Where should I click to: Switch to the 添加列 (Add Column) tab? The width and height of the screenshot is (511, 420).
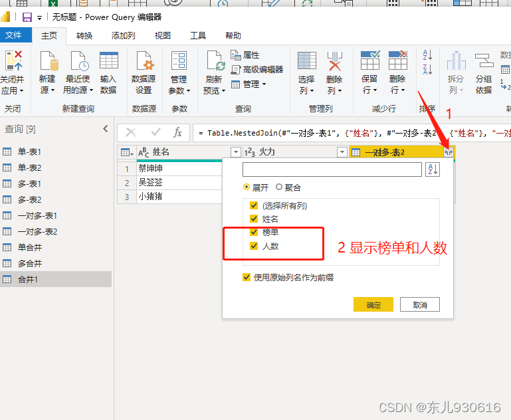123,35
